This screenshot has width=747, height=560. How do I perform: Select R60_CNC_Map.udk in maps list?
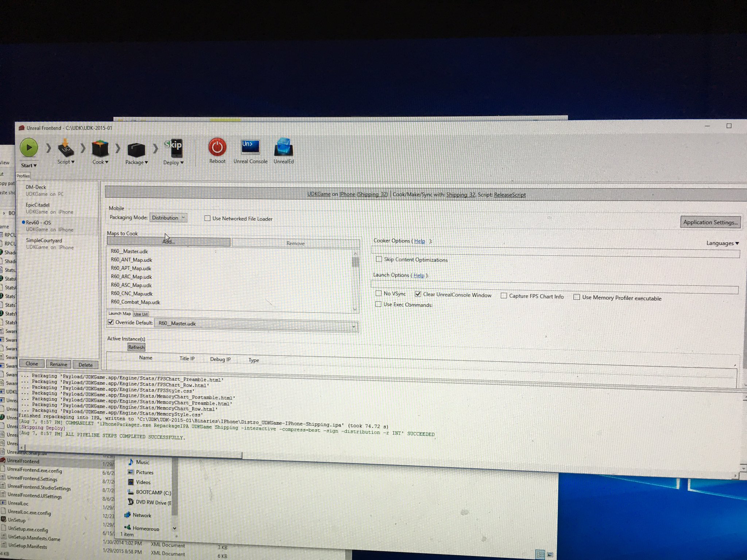tap(132, 293)
